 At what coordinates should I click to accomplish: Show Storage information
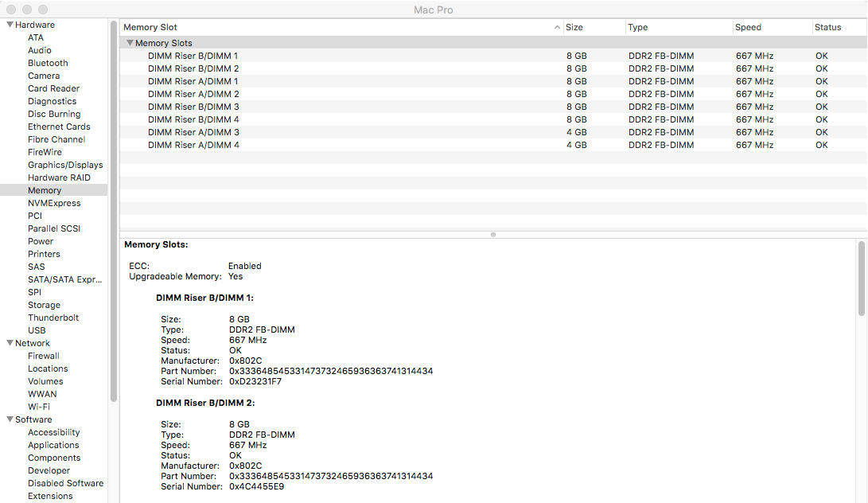pos(45,305)
